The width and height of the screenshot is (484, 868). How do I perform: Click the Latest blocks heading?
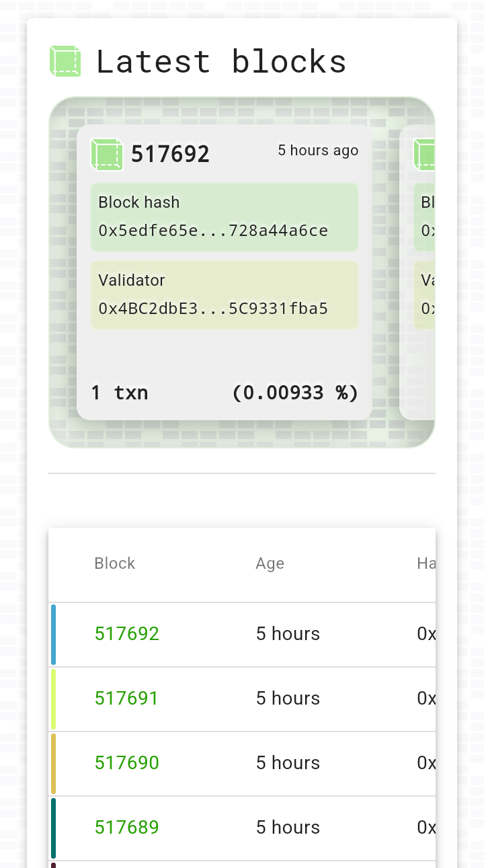pyautogui.click(x=221, y=61)
